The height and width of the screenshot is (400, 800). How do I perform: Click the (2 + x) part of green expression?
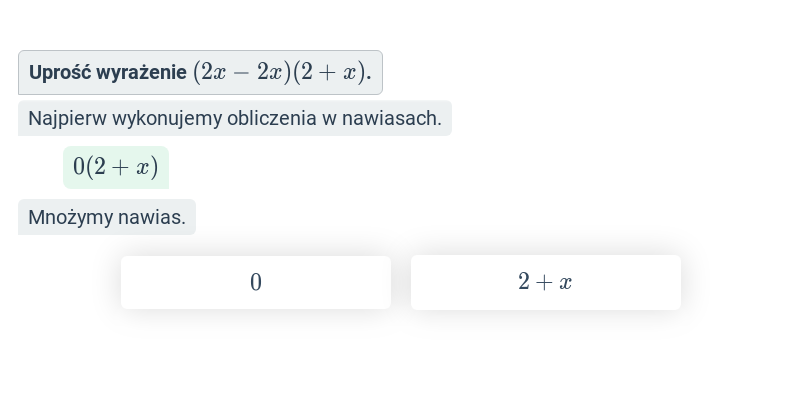click(x=122, y=167)
